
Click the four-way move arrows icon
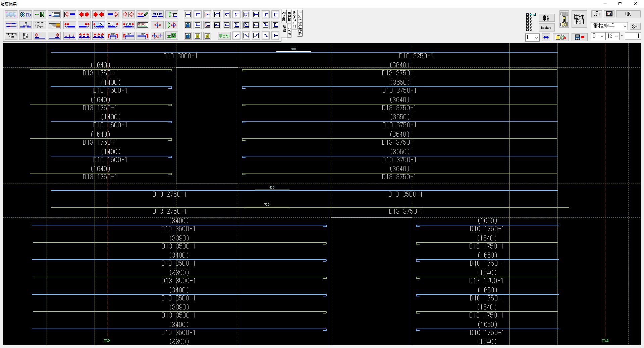click(x=157, y=25)
